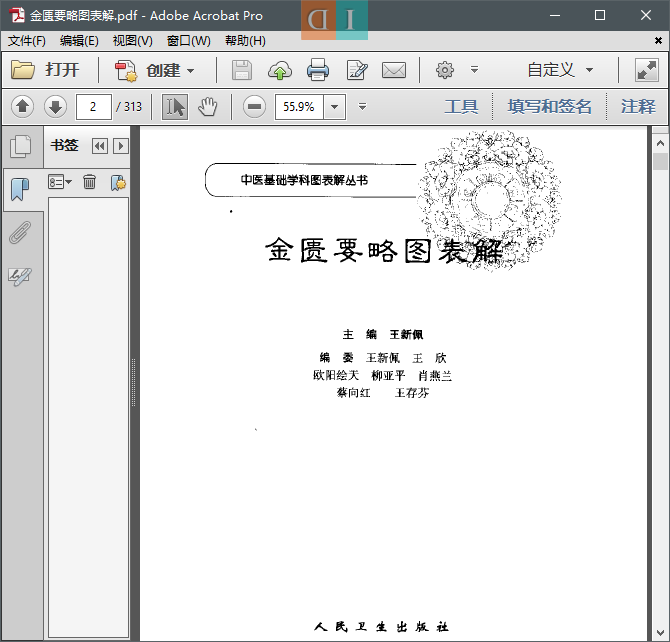Close the document with menu bar X
Screen dimensions: 670x642
coord(658,41)
